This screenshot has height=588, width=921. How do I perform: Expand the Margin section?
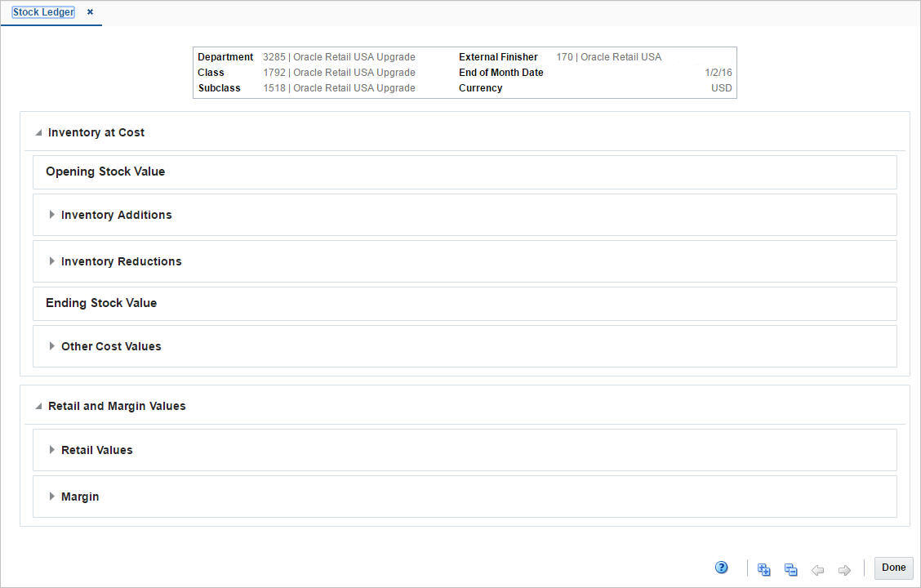52,496
